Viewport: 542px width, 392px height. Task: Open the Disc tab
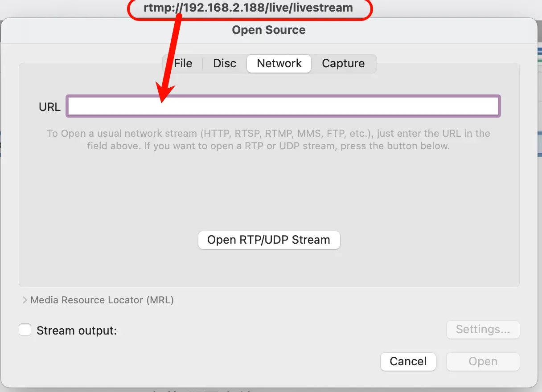[x=225, y=63]
